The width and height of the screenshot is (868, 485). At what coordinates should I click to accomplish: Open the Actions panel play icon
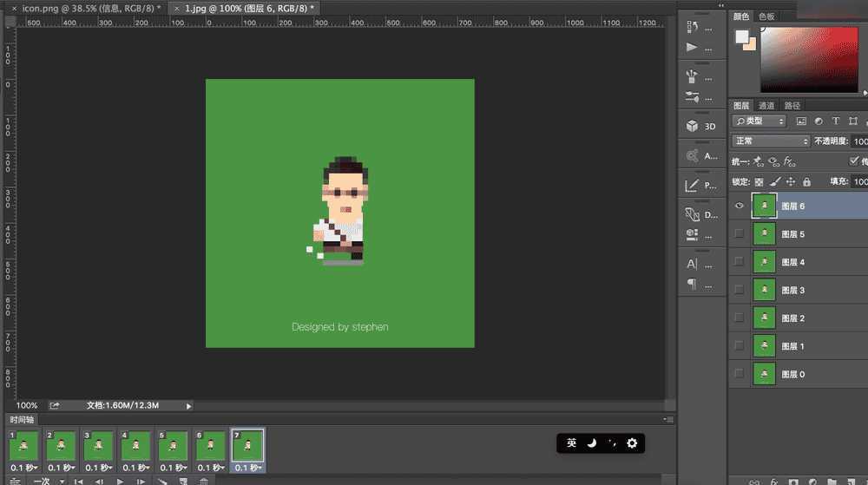(x=692, y=47)
